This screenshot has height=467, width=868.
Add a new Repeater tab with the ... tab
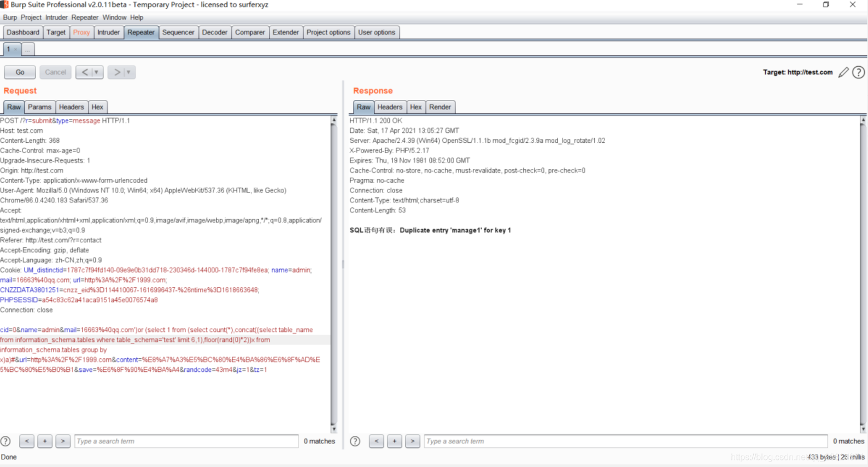click(x=27, y=49)
